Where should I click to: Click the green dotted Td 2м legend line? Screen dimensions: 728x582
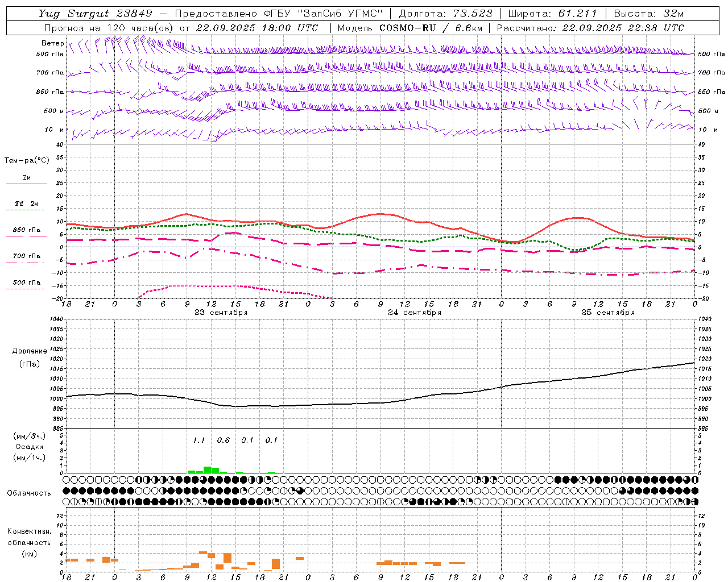[x=25, y=210]
